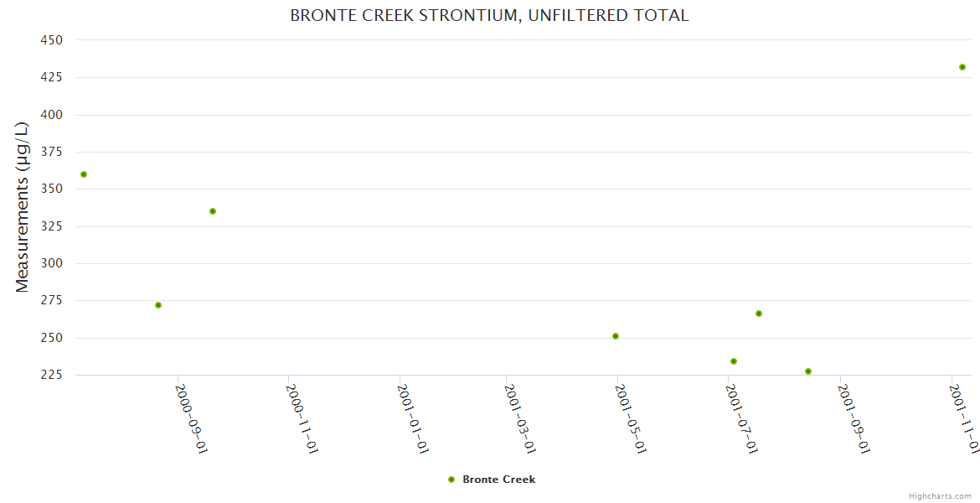This screenshot has height=503, width=980.
Task: Click the lowest data point near 227
Action: click(808, 371)
